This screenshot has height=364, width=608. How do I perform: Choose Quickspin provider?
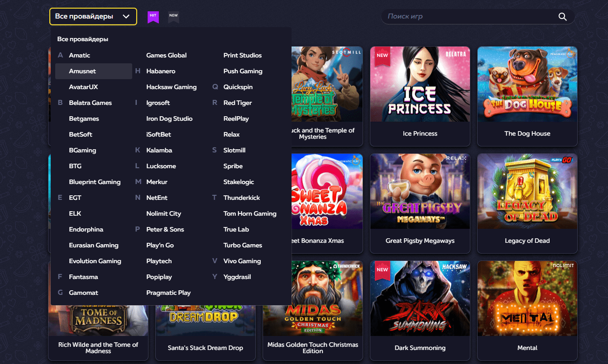pos(238,87)
